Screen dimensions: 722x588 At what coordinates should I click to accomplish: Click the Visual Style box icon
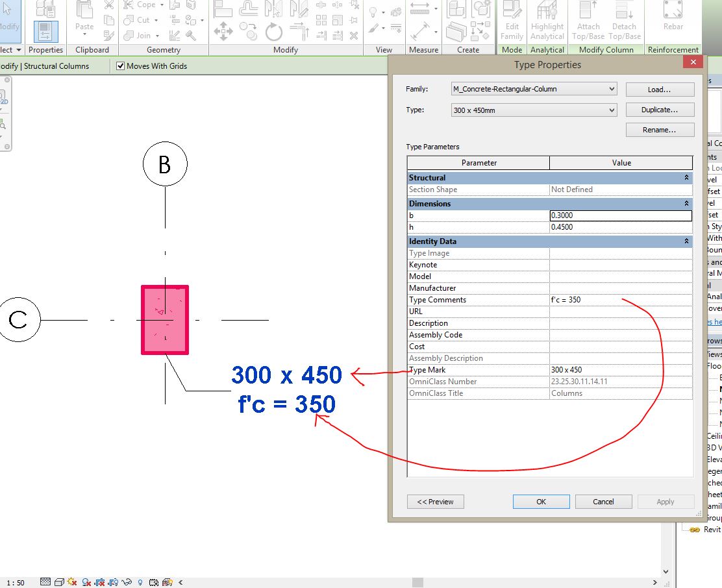pyautogui.click(x=59, y=582)
